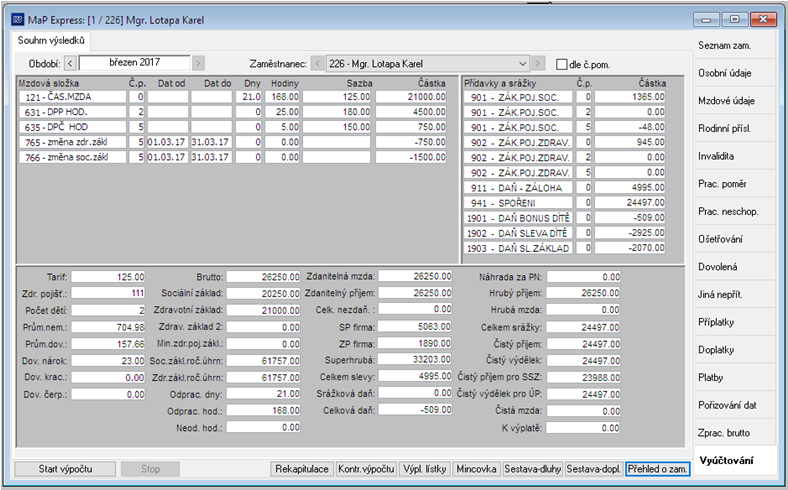Click the Kontr.výpočtu button
The width and height of the screenshot is (788, 490).
point(366,469)
